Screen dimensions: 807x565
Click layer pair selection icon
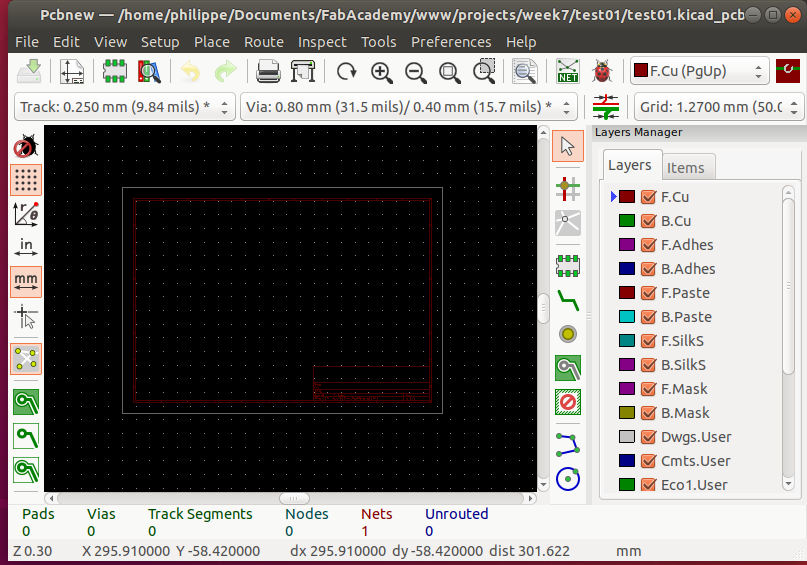787,71
